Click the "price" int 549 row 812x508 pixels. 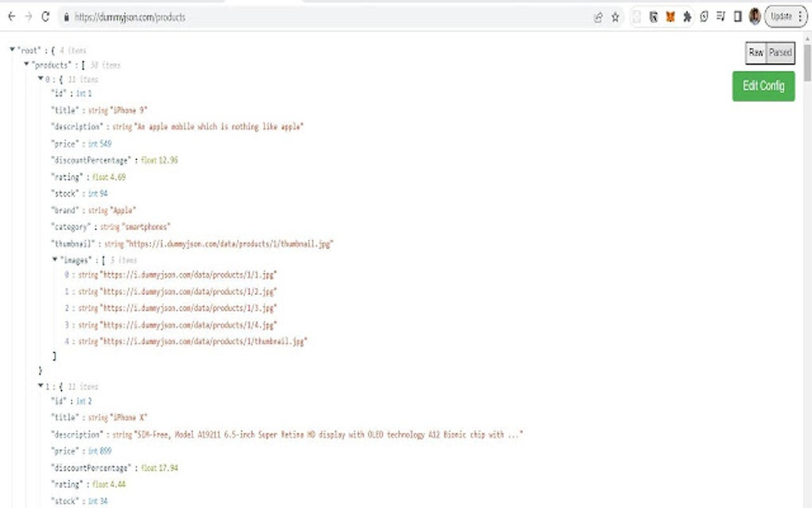tap(80, 143)
